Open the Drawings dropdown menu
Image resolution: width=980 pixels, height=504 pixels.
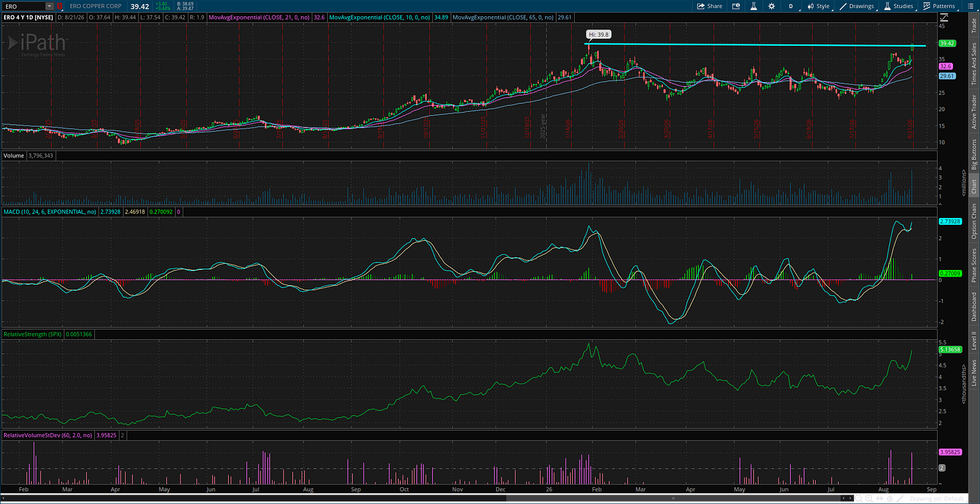pyautogui.click(x=857, y=6)
